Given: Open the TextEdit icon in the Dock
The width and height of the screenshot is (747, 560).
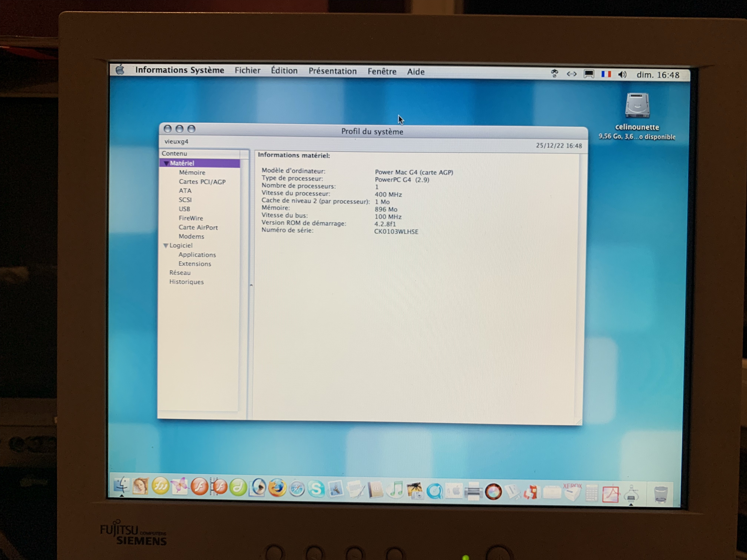Looking at the screenshot, I should point(356,490).
